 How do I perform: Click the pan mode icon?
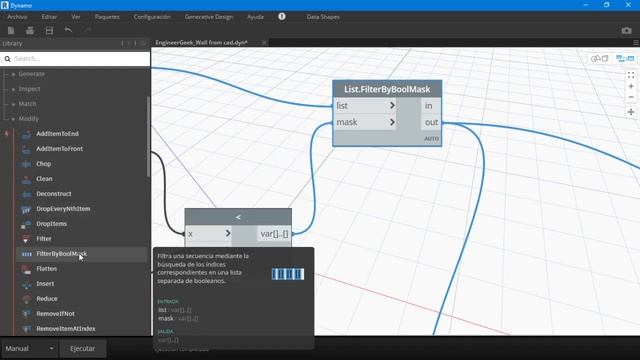coord(631,112)
